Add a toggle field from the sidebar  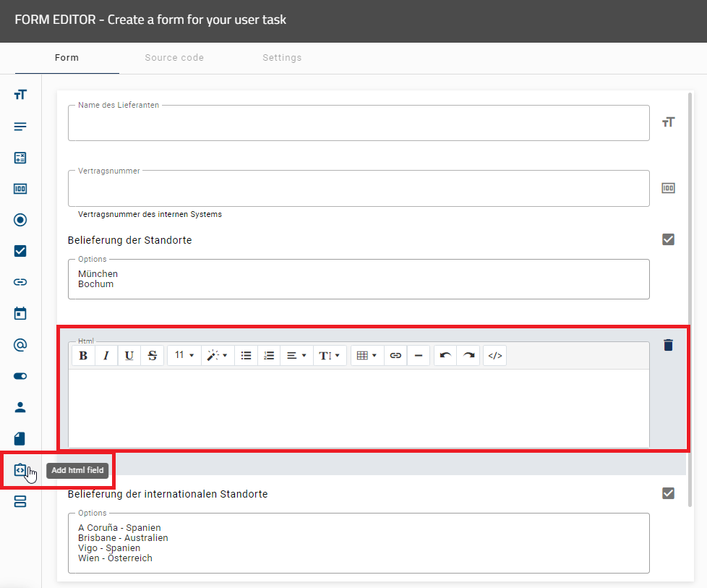pyautogui.click(x=20, y=375)
